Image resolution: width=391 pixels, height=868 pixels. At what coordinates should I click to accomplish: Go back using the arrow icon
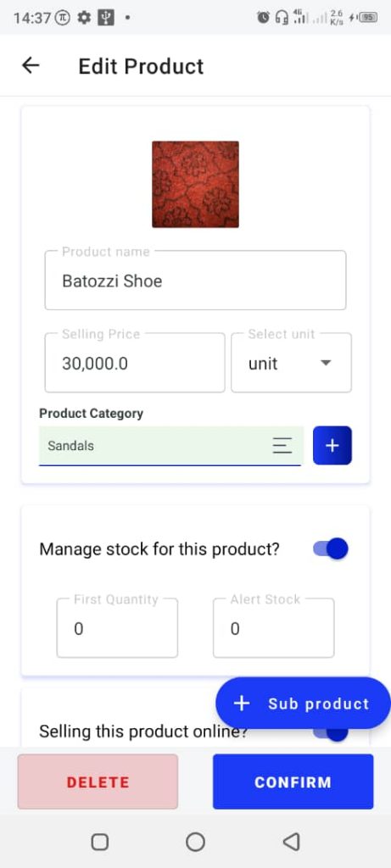pos(31,66)
